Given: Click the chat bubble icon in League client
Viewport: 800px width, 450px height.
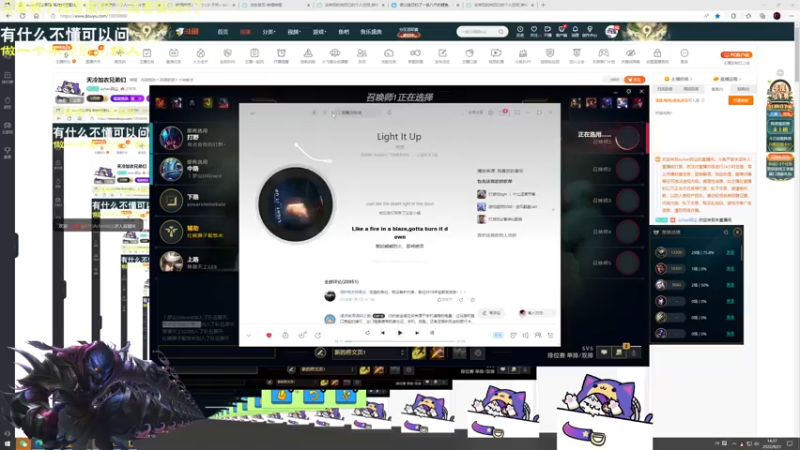Looking at the screenshot, I should point(604,353).
